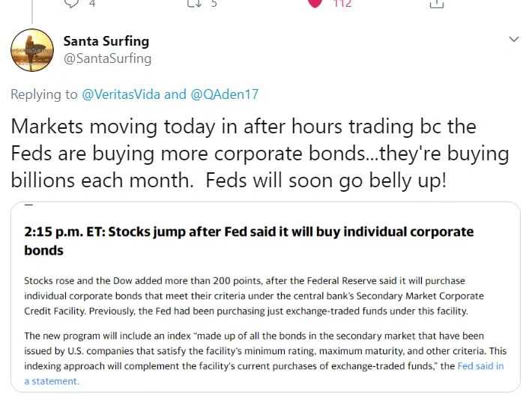Click the like count 112

click(x=342, y=3)
